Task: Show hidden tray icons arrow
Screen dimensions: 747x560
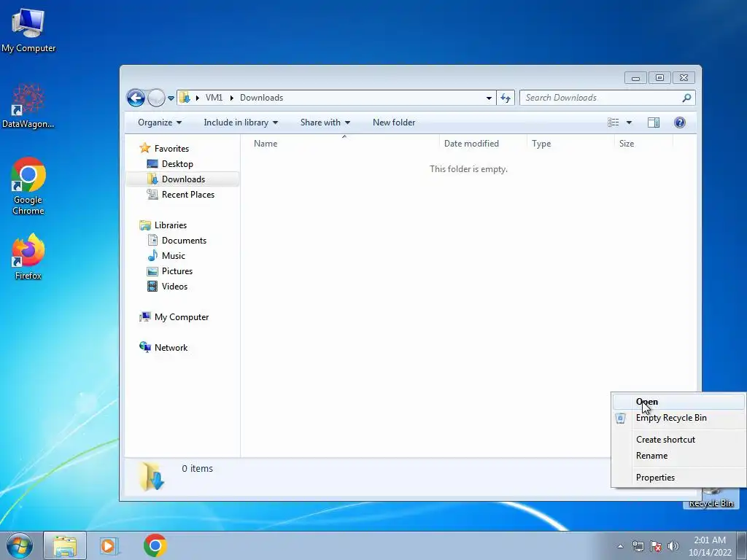Action: coord(620,546)
